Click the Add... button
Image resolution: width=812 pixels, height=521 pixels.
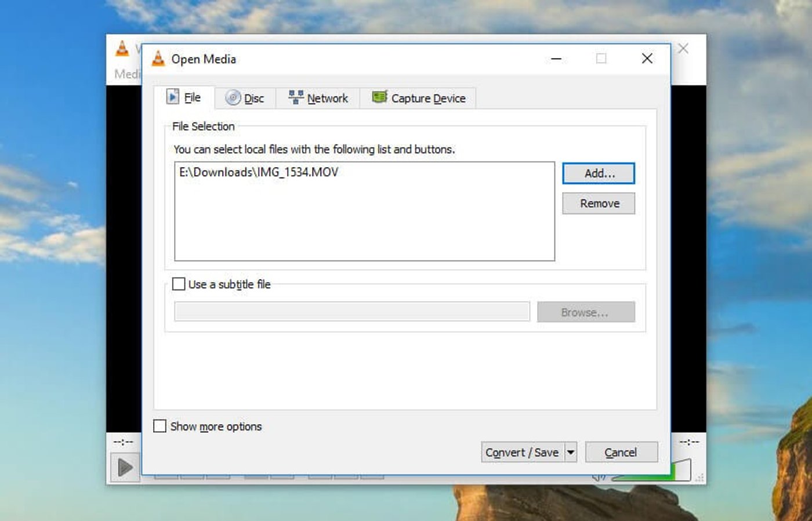(598, 173)
